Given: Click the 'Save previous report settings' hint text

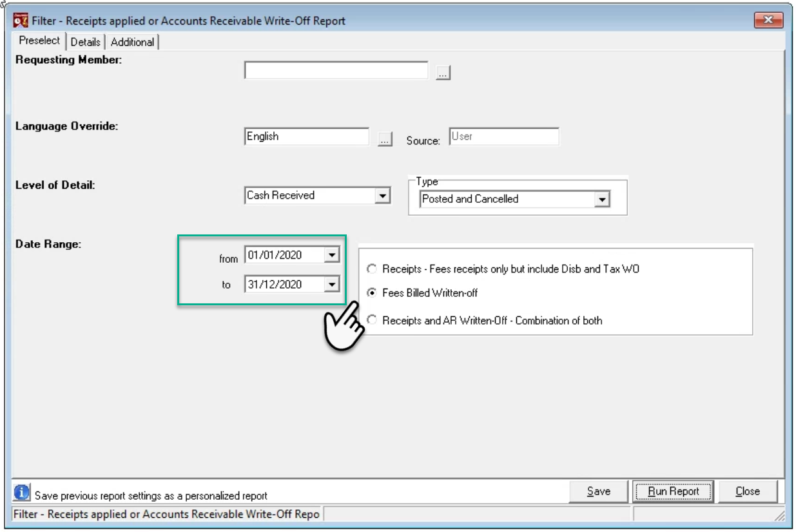Looking at the screenshot, I should (151, 496).
